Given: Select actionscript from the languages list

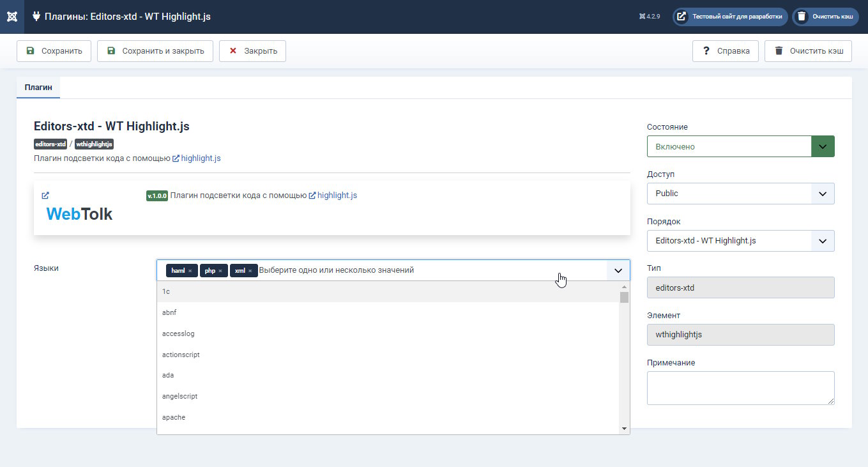Looking at the screenshot, I should (388, 355).
